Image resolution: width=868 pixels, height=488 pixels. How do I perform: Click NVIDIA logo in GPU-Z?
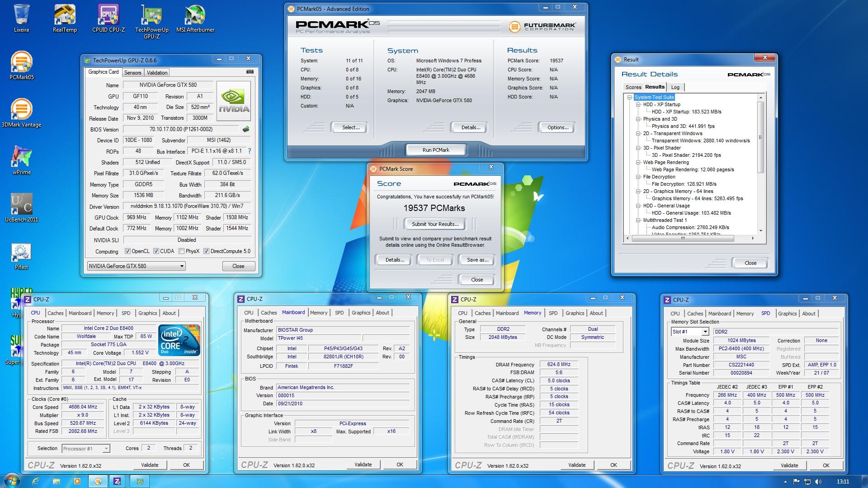tap(234, 101)
